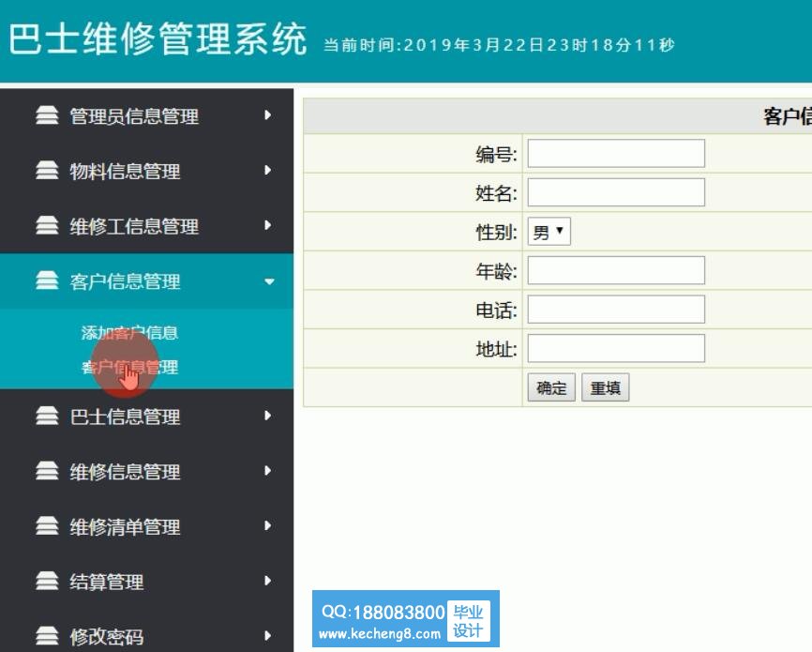The width and height of the screenshot is (812, 652).
Task: Open 结算管理 menu item
Action: [107, 582]
